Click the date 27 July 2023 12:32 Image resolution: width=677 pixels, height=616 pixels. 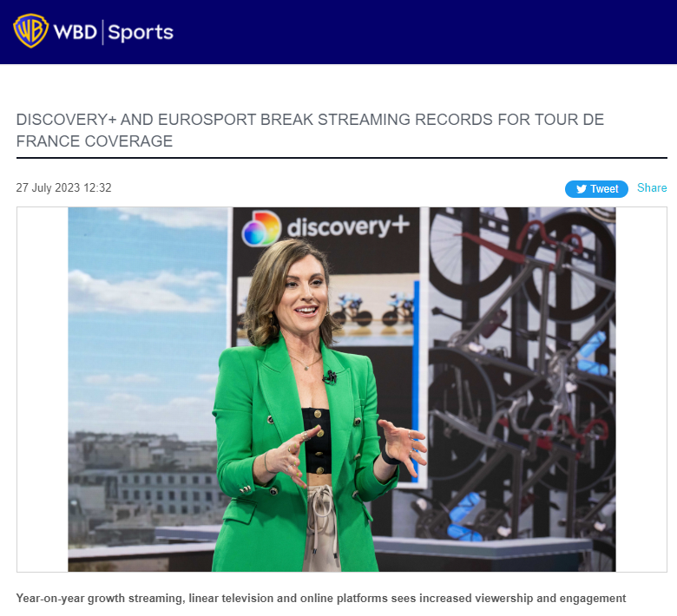[x=63, y=187]
